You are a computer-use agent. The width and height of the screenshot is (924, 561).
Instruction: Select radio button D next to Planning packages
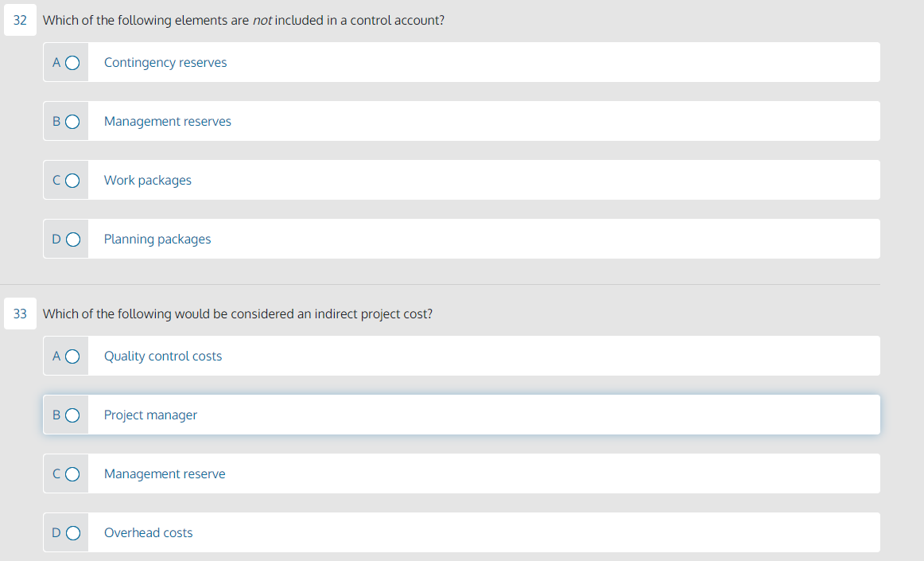pyautogui.click(x=72, y=239)
